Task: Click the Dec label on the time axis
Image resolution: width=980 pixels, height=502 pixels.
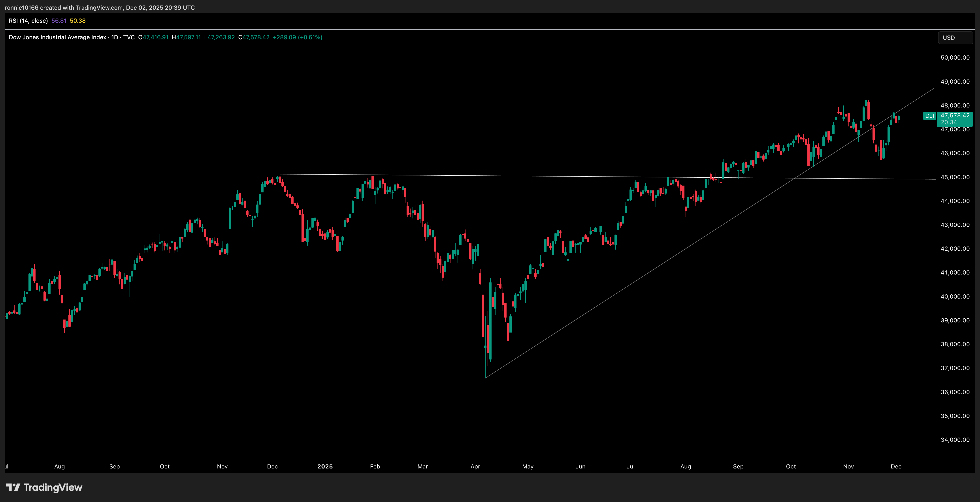Action: 896,467
